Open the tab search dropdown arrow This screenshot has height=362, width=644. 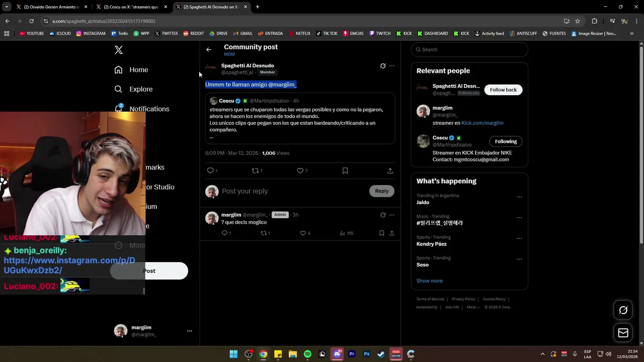pyautogui.click(x=7, y=7)
